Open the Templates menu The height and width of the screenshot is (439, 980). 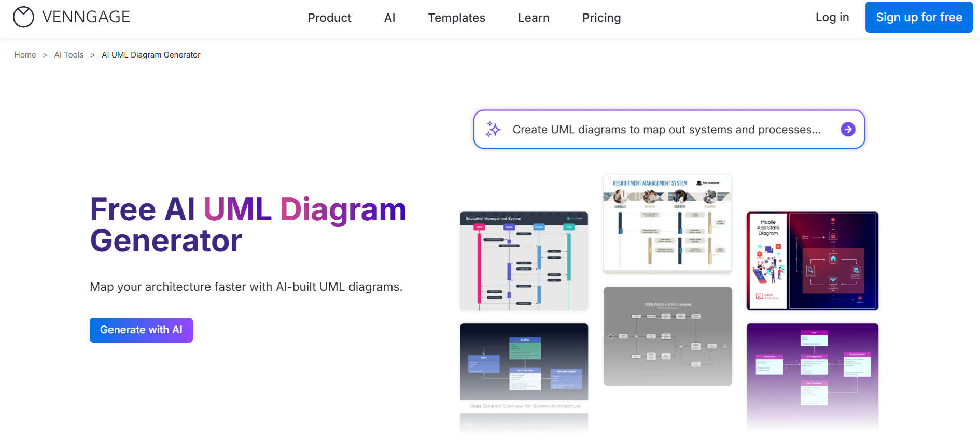point(456,18)
